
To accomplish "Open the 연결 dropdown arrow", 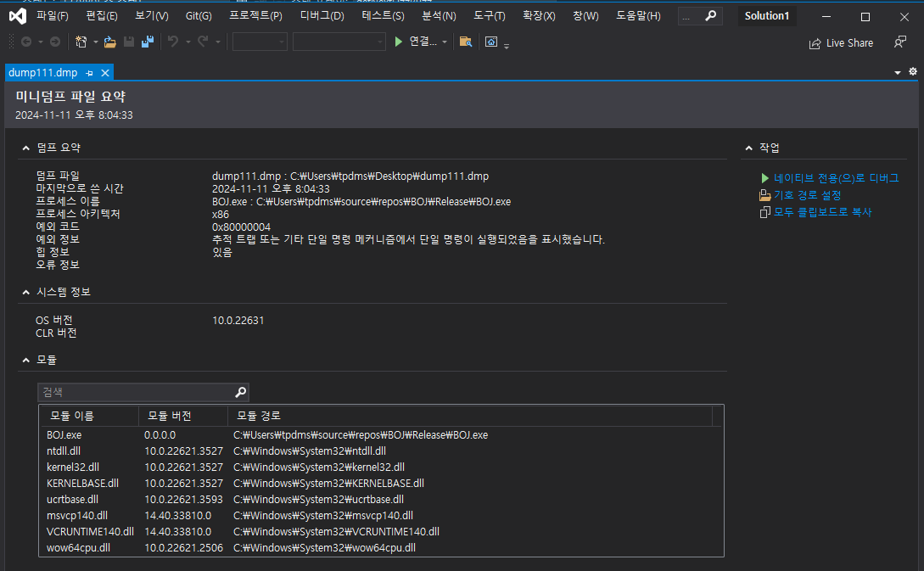I will tap(445, 42).
